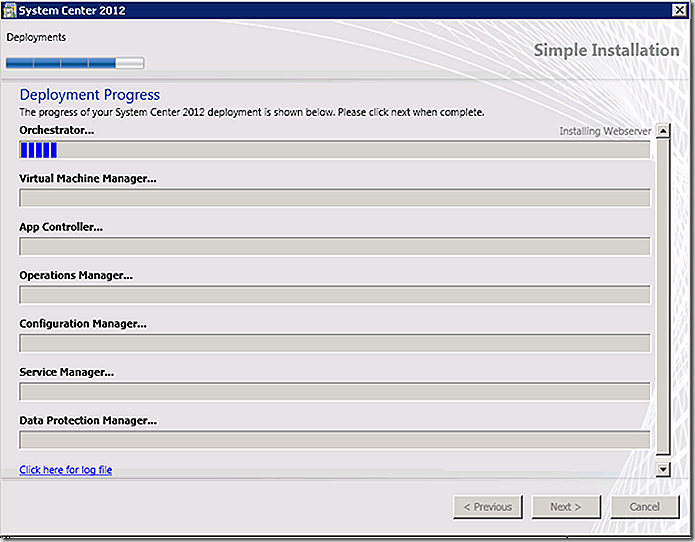695x542 pixels.
Task: Click the App Controller progress bar
Action: 335,246
